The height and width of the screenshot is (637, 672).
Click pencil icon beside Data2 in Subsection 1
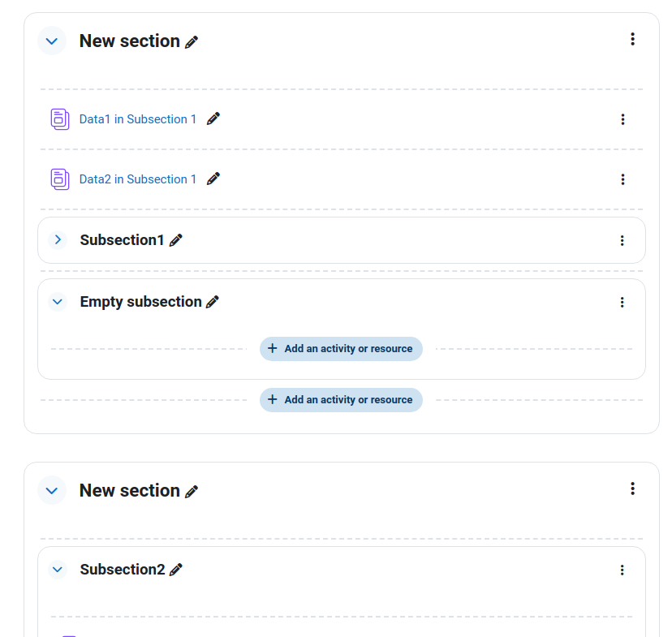[x=213, y=179]
